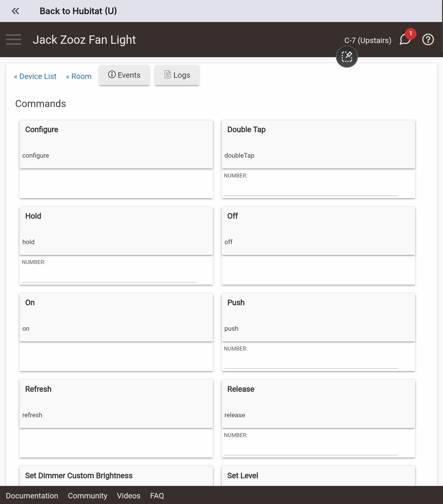
Task: Click the Release NUMBER input field
Action: (x=311, y=449)
